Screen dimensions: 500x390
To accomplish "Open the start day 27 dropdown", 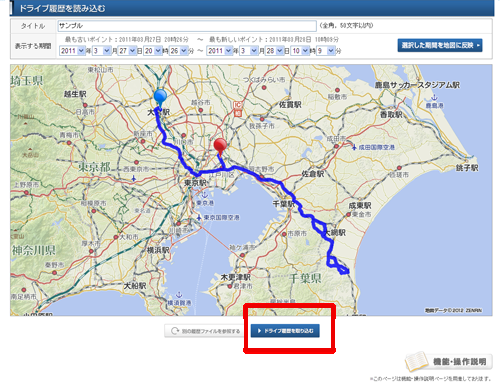I will pyautogui.click(x=127, y=51).
